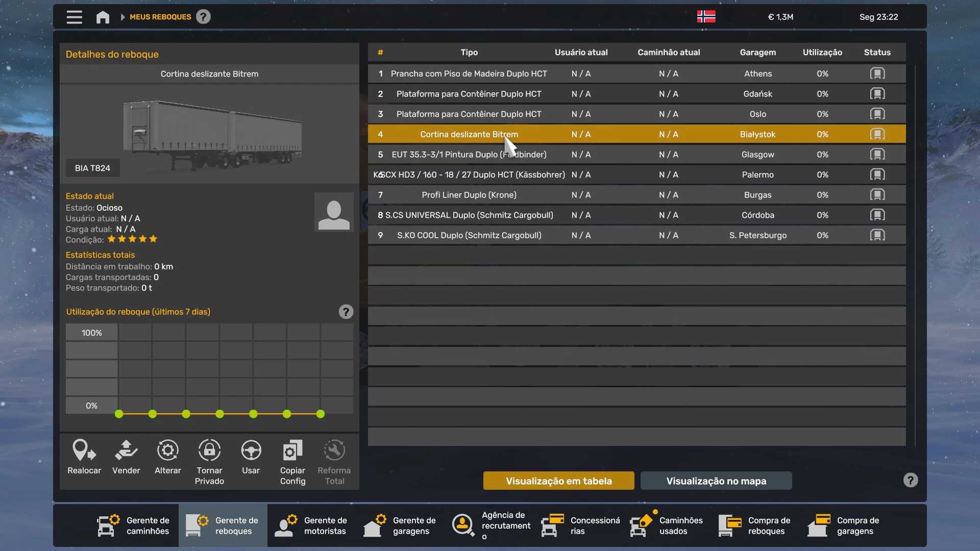Sort table by Utilização column

click(822, 52)
